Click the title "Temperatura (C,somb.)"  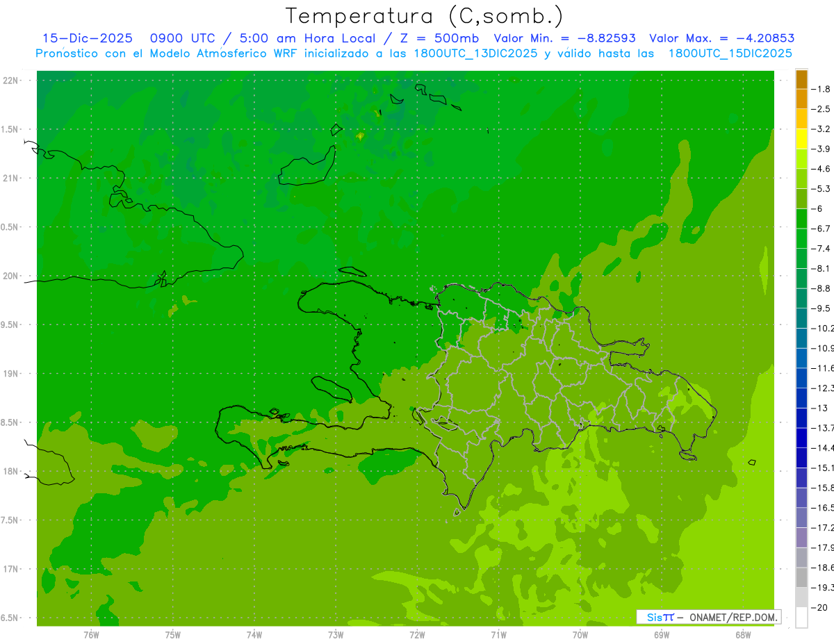tap(425, 16)
